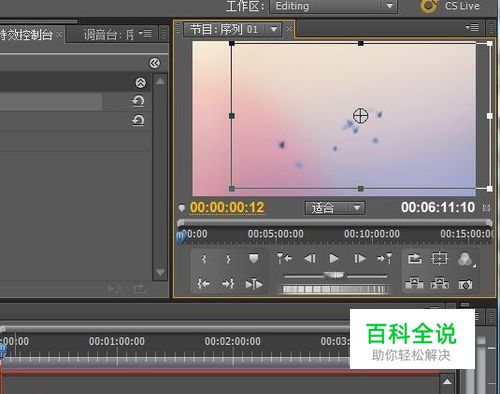Open the Output display mode menu

[x=466, y=259]
